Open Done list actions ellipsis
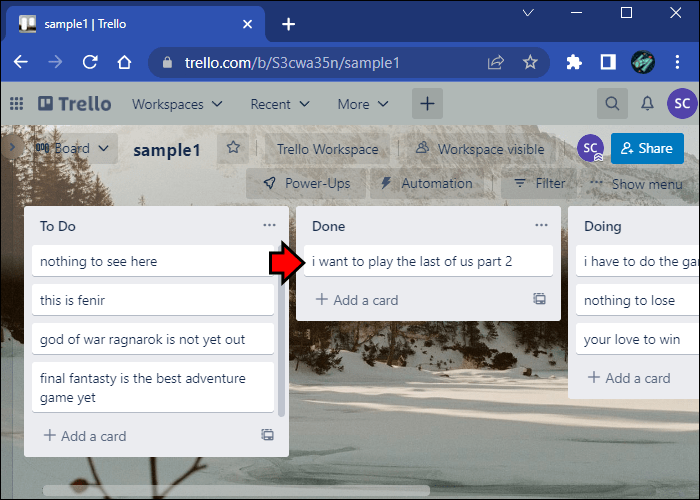700x500 pixels. tap(541, 225)
